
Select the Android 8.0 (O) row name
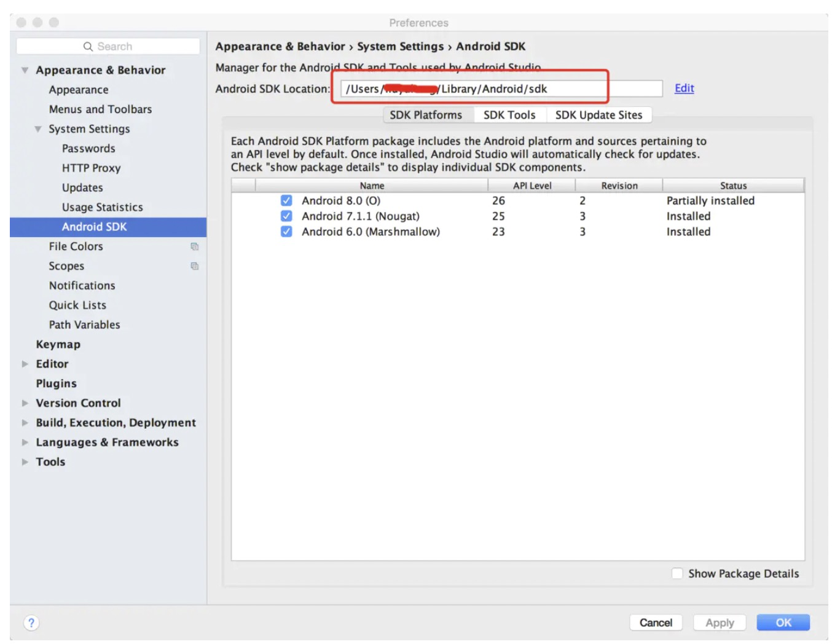tap(341, 200)
